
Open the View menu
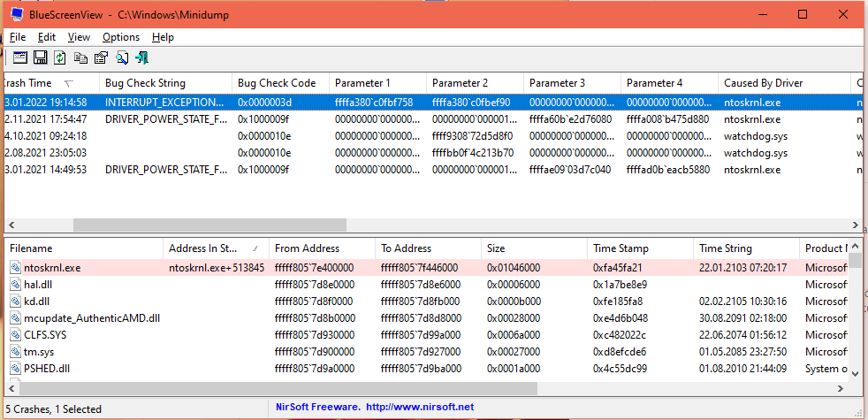(x=79, y=37)
